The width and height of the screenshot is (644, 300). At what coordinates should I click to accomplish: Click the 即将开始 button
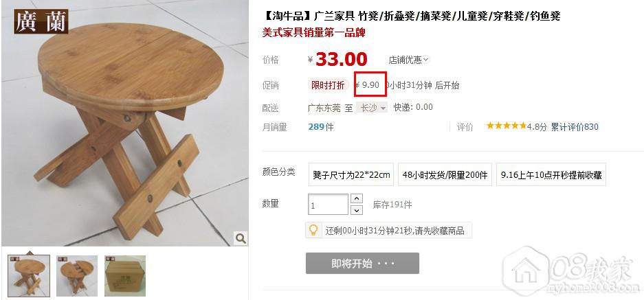pyautogui.click(x=362, y=263)
